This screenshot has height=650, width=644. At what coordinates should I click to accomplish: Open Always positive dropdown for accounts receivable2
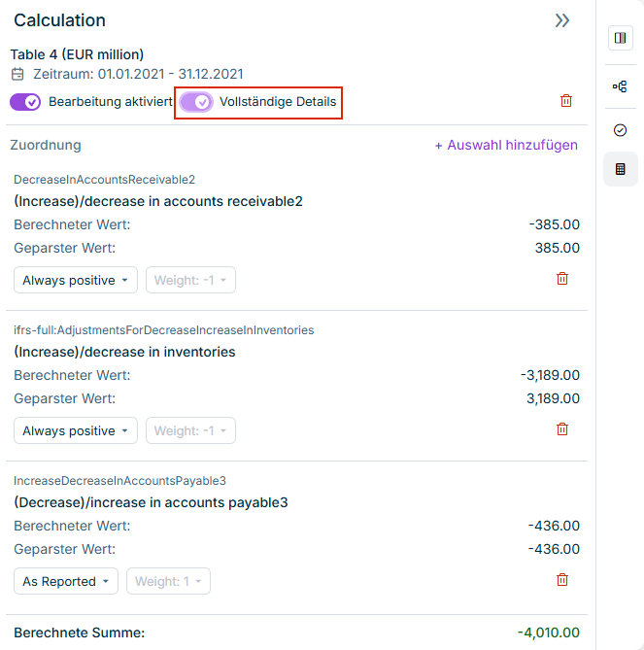[76, 281]
